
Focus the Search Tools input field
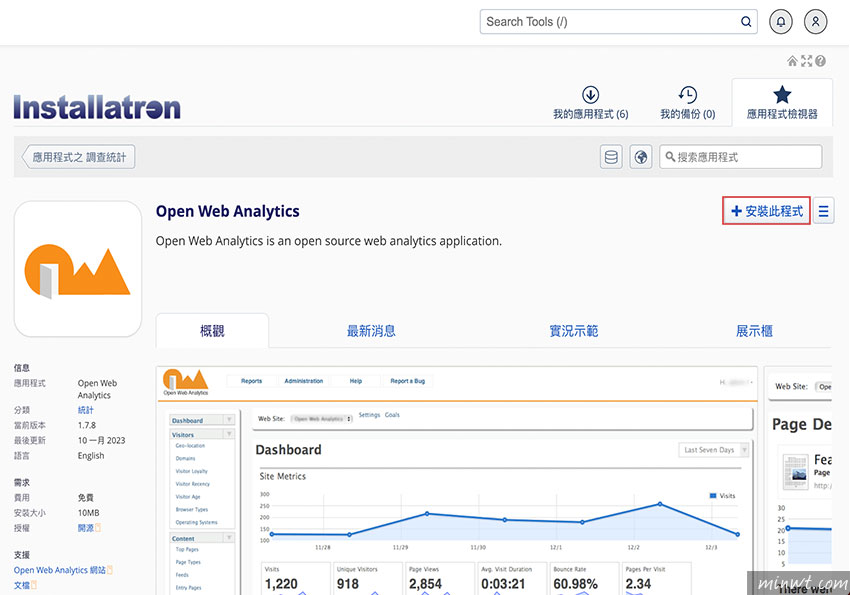(x=619, y=22)
